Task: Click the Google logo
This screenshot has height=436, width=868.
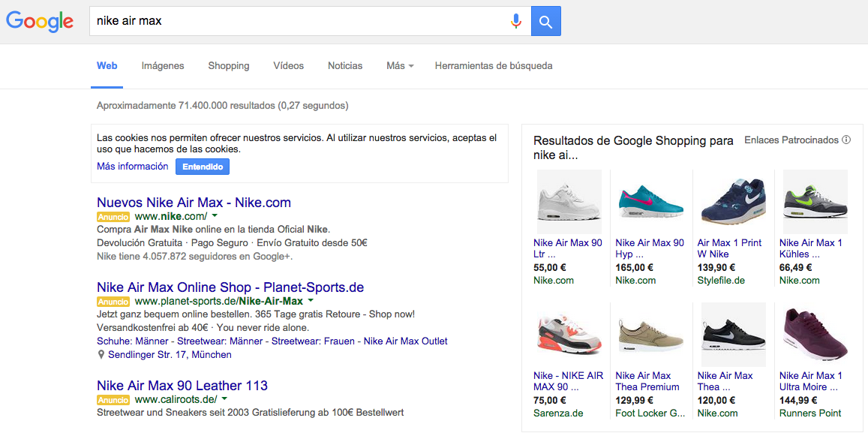Action: 40,21
